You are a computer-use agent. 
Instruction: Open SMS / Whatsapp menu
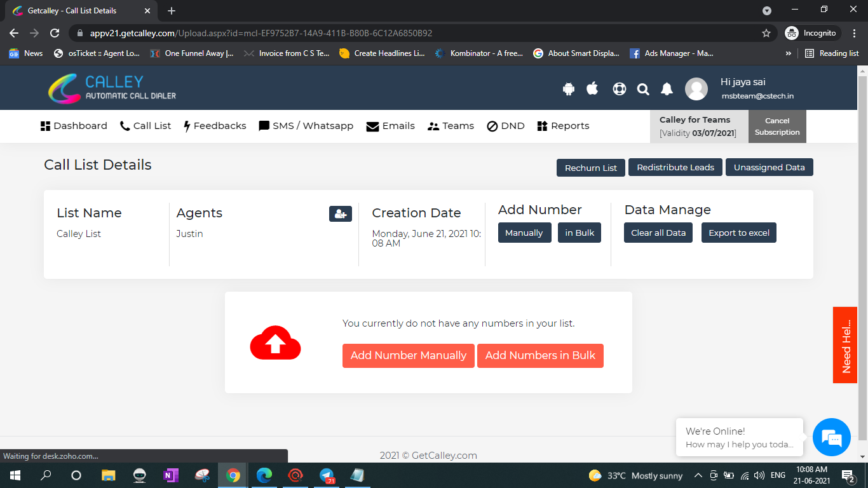click(x=306, y=126)
